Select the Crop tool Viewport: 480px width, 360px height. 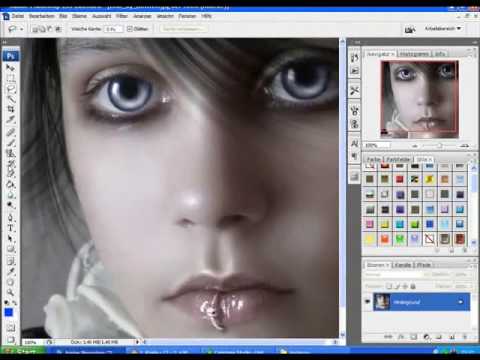tap(10, 110)
